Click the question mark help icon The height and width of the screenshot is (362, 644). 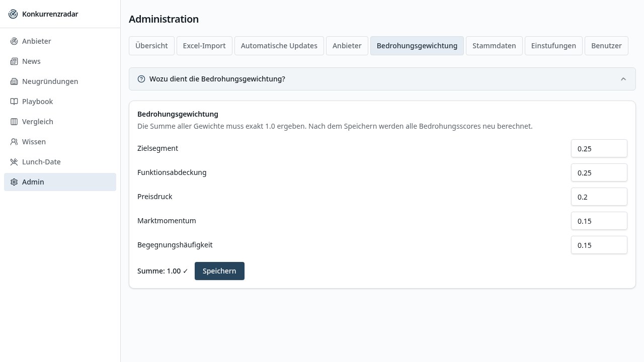(141, 79)
